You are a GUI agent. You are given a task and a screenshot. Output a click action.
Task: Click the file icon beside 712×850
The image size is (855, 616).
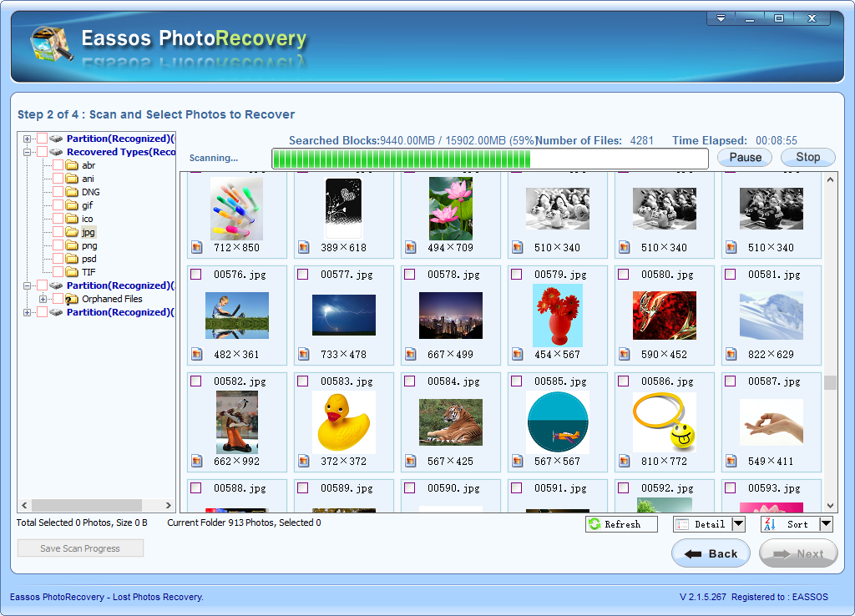tap(197, 248)
